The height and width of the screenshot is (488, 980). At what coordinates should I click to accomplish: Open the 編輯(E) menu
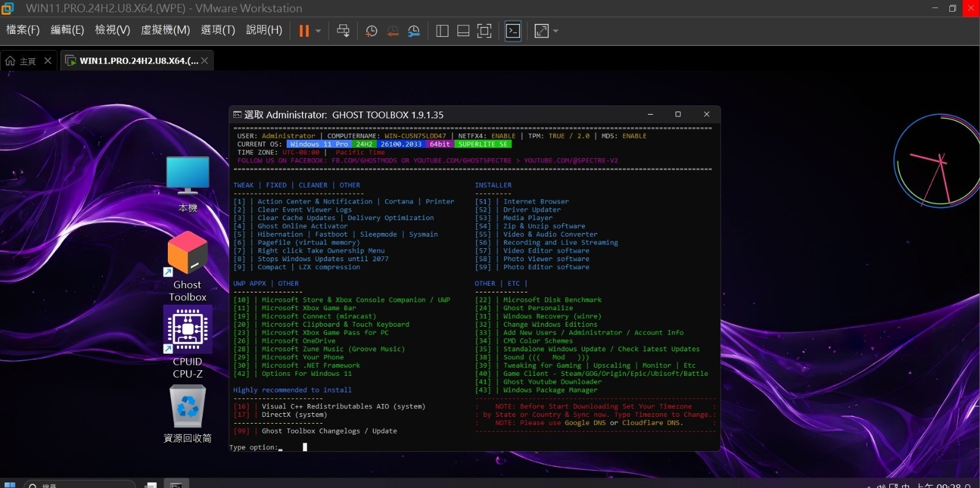pos(67,30)
